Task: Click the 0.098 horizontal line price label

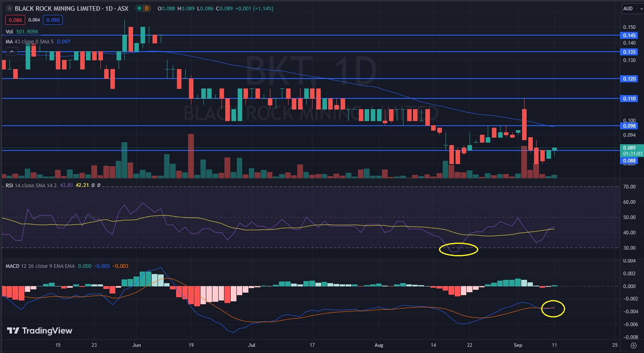Action: point(630,126)
